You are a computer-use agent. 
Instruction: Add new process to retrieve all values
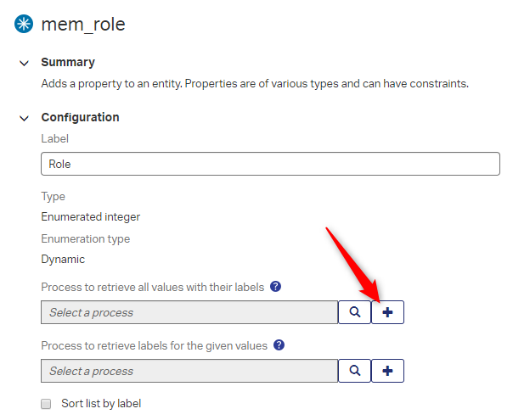387,312
